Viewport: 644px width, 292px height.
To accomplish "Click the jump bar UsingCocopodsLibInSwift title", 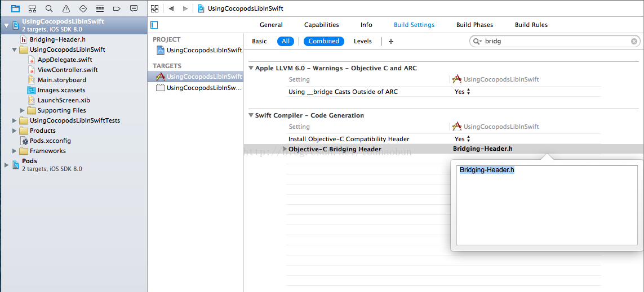I will [245, 8].
